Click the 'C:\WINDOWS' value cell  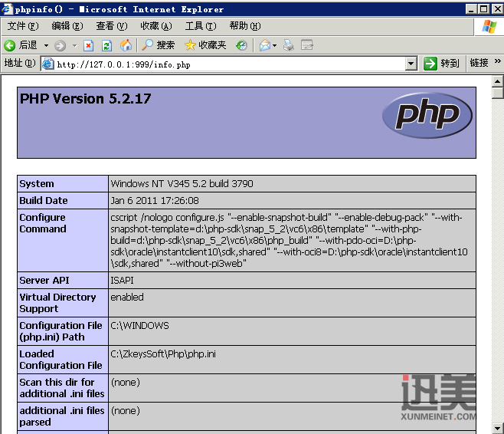click(292, 331)
